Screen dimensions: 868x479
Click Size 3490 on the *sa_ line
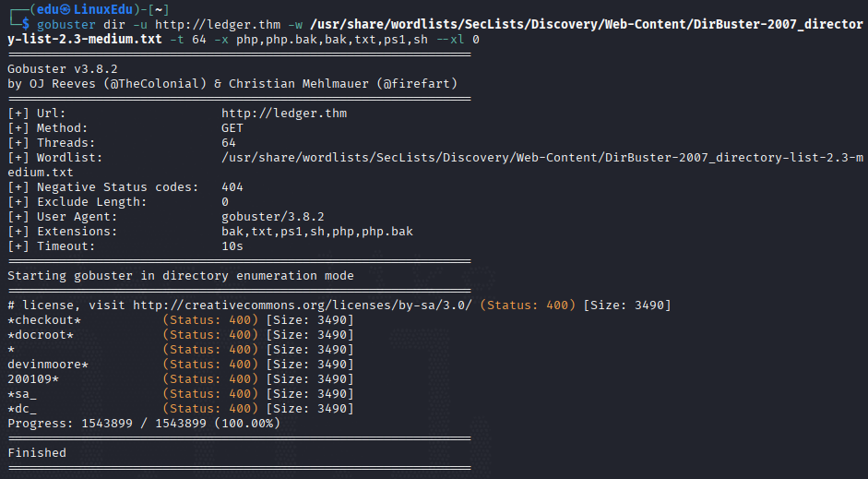pos(310,394)
